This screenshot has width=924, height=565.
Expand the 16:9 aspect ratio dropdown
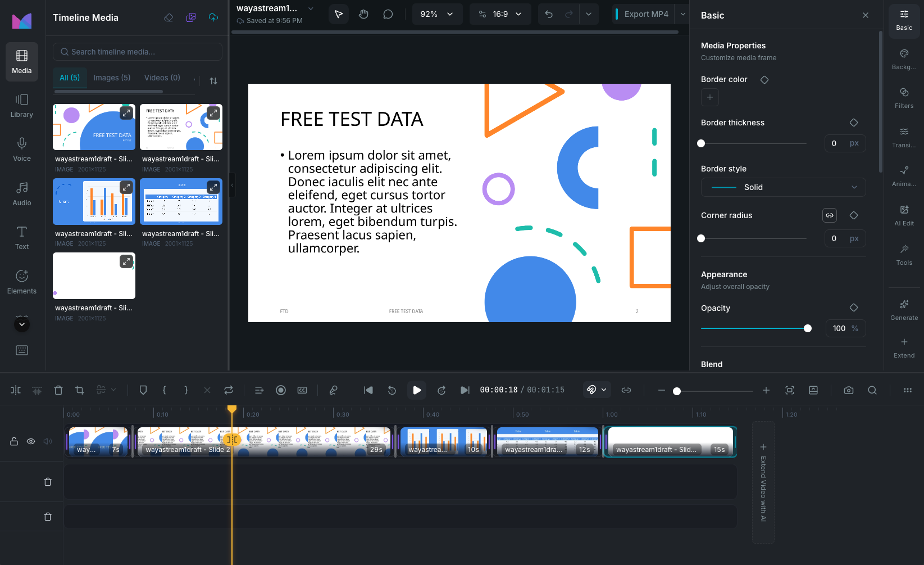[500, 14]
